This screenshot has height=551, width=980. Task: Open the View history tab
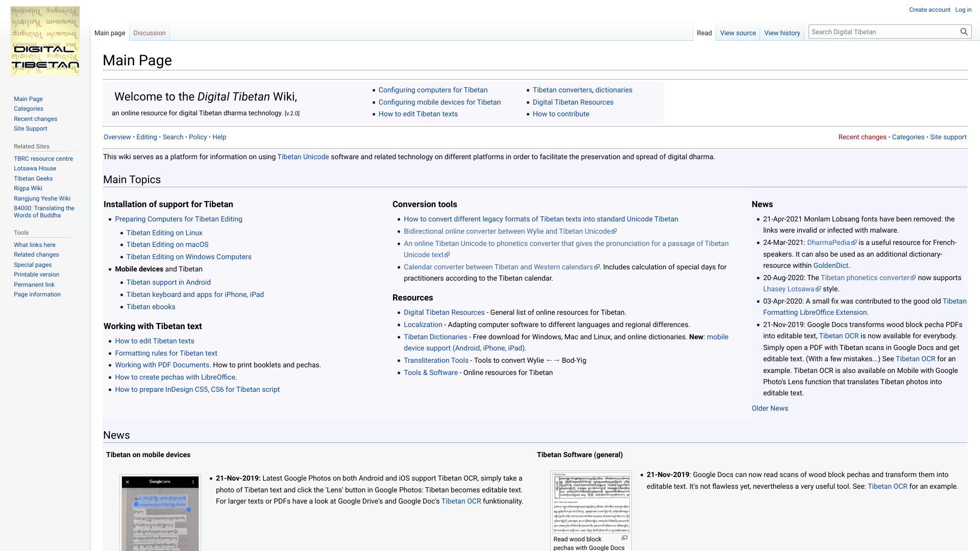782,33
